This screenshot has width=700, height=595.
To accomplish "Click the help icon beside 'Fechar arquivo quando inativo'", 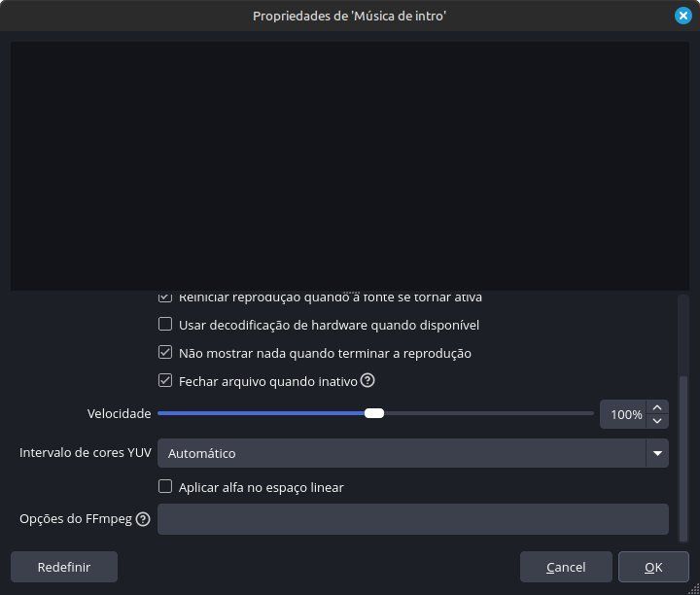I will (x=367, y=381).
